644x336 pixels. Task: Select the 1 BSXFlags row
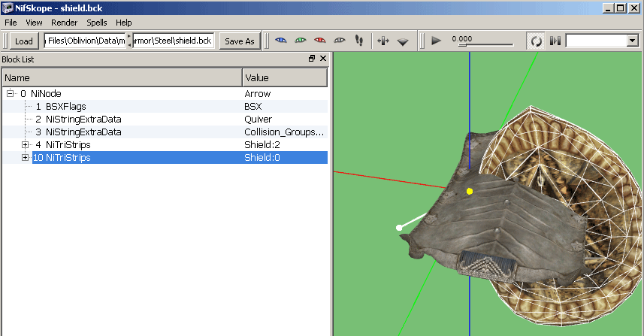coord(165,107)
